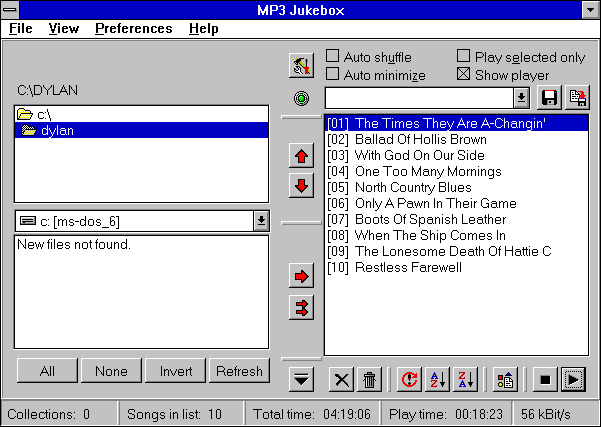Remove selected song with X icon
The image size is (601, 427).
pyautogui.click(x=341, y=380)
